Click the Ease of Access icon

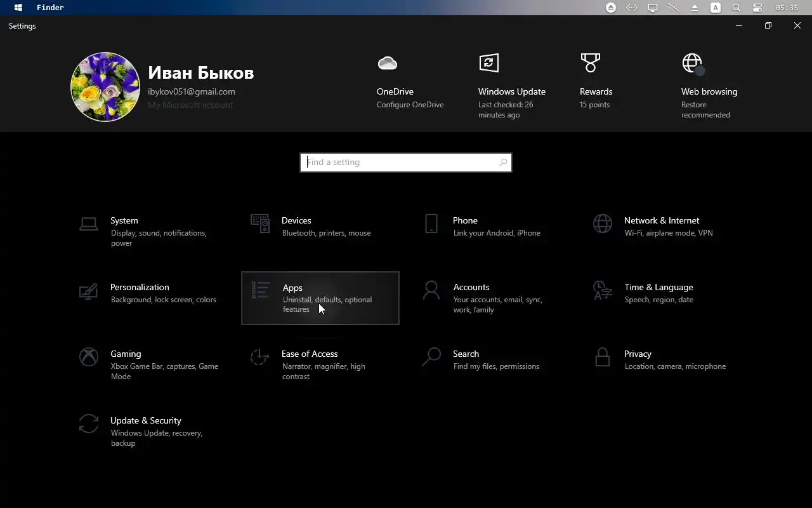(259, 357)
